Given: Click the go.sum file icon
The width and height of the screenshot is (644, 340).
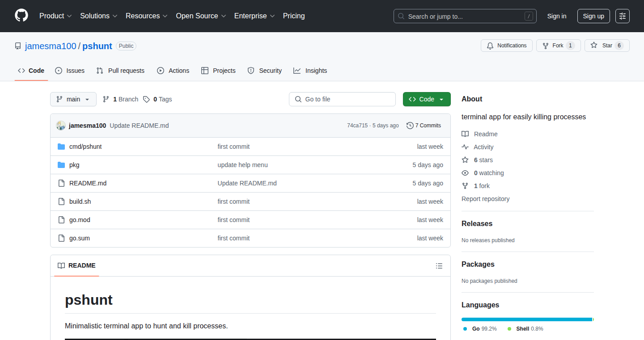Looking at the screenshot, I should (61, 238).
